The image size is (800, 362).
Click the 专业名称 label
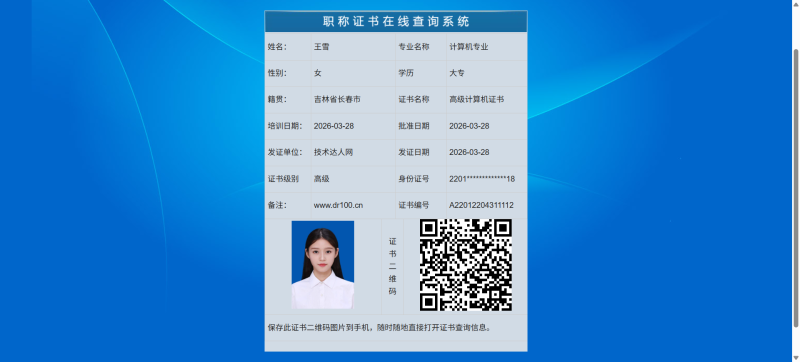click(414, 47)
